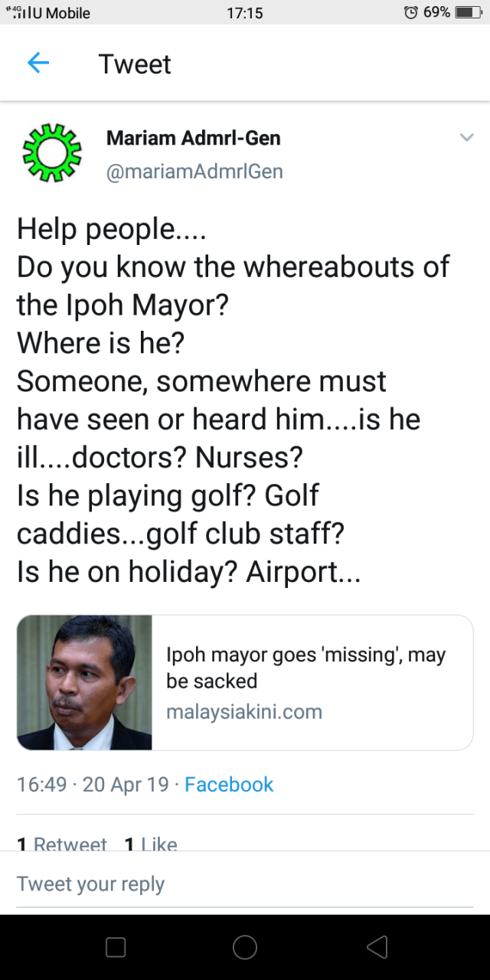Tap the alarm clock status icon
The height and width of the screenshot is (980, 490).
tap(411, 12)
